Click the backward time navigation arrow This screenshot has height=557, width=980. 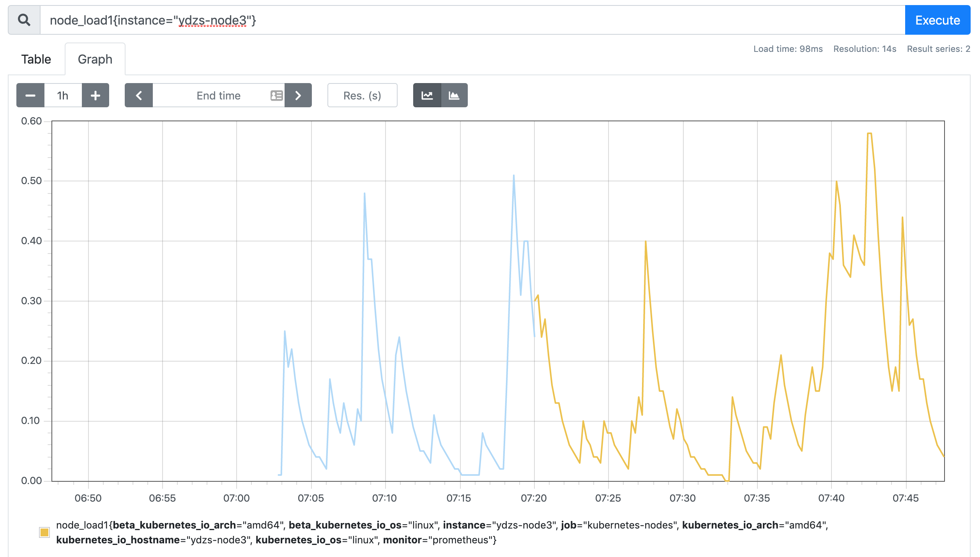pos(138,95)
